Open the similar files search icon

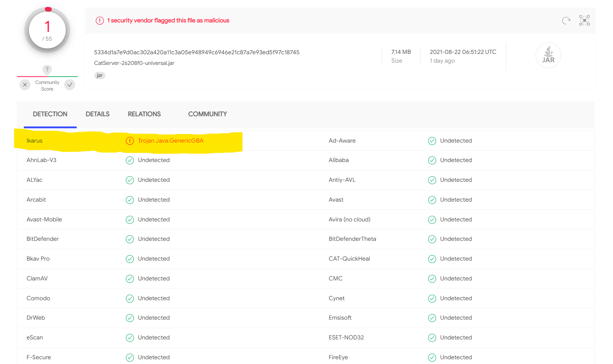[584, 21]
